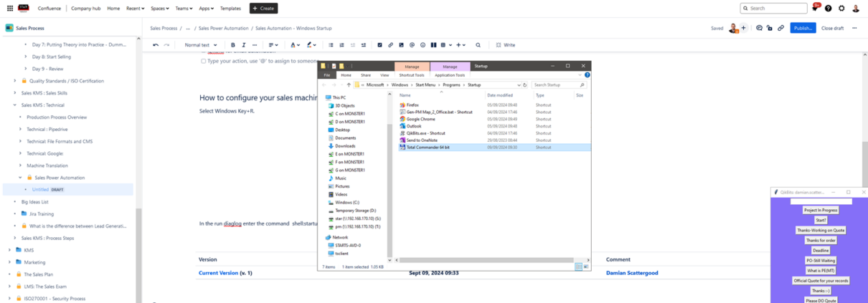Expand Sales KMS : Sales Skills tree item
The image size is (868, 303).
pyautogui.click(x=15, y=93)
